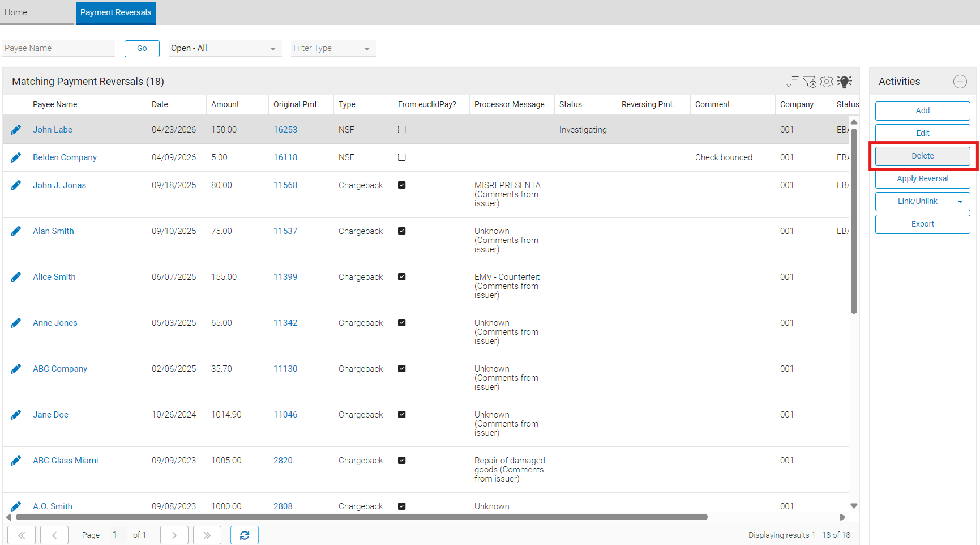Go to next page of results

coord(174,535)
